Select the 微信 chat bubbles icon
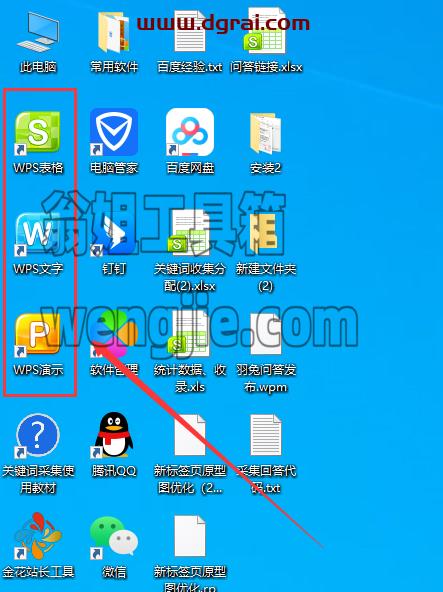443x592 pixels. (x=114, y=537)
